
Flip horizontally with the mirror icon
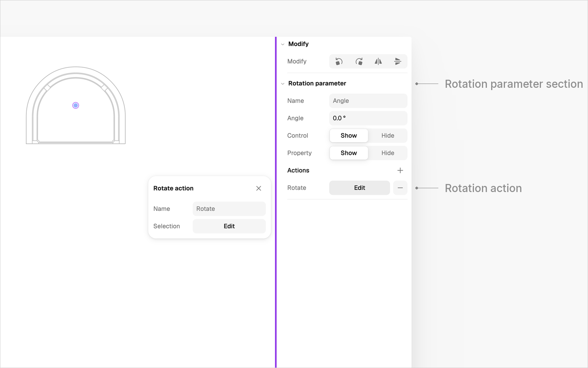tap(378, 61)
